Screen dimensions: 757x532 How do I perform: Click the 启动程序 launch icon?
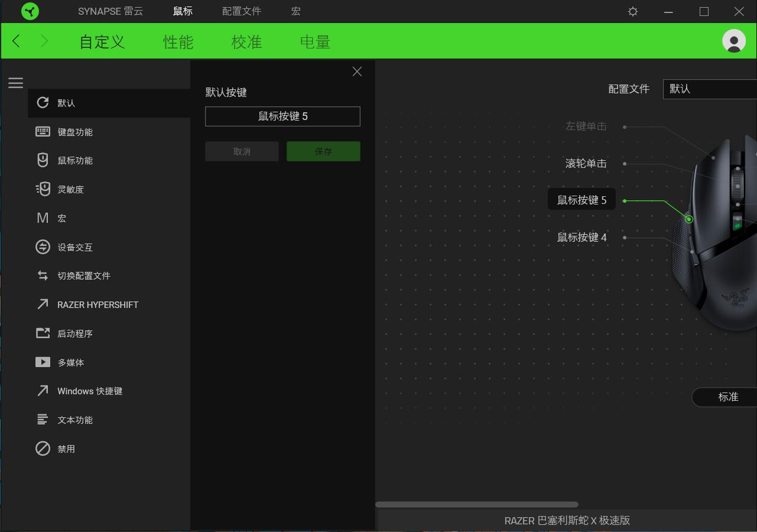coord(43,333)
